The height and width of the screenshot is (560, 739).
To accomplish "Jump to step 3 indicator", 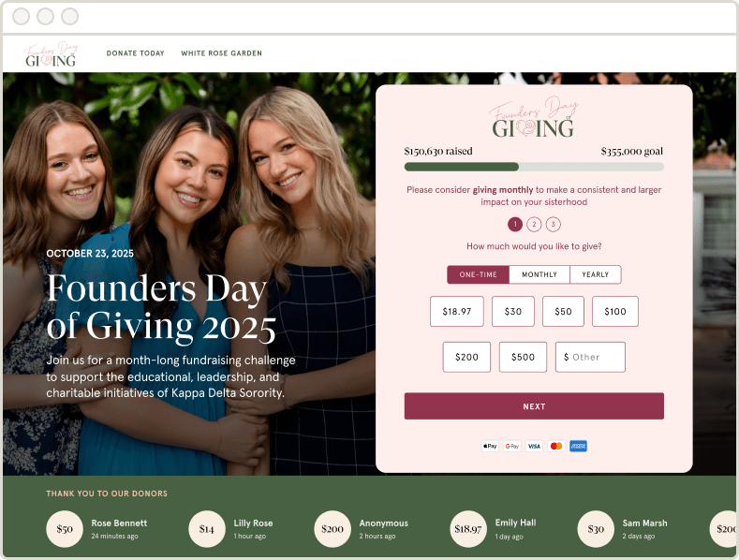I will (x=554, y=225).
